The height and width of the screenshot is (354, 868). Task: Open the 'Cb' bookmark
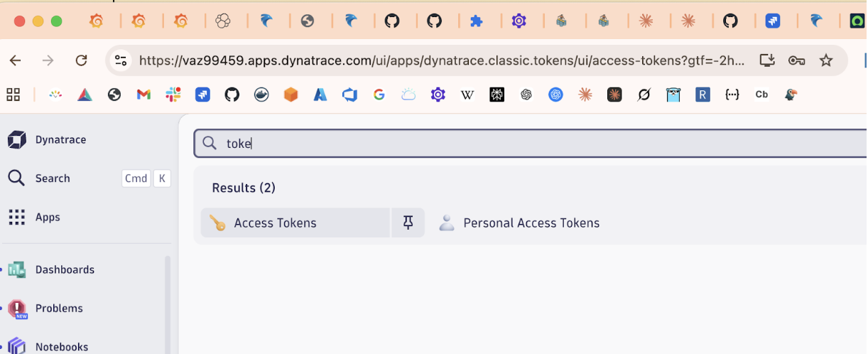click(761, 95)
